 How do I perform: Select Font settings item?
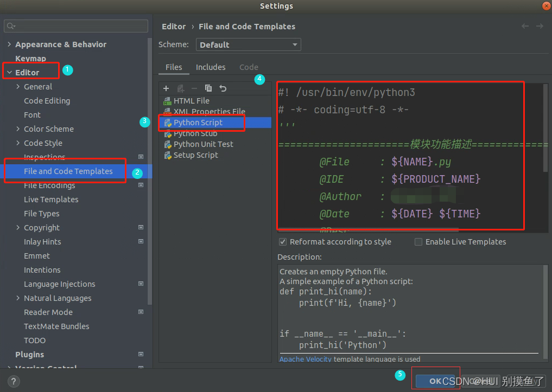[32, 115]
